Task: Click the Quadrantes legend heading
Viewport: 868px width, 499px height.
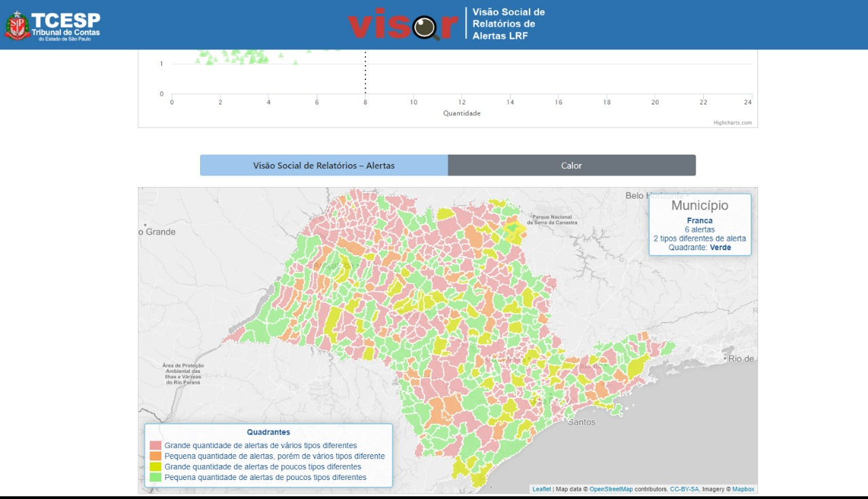Action: 268,432
